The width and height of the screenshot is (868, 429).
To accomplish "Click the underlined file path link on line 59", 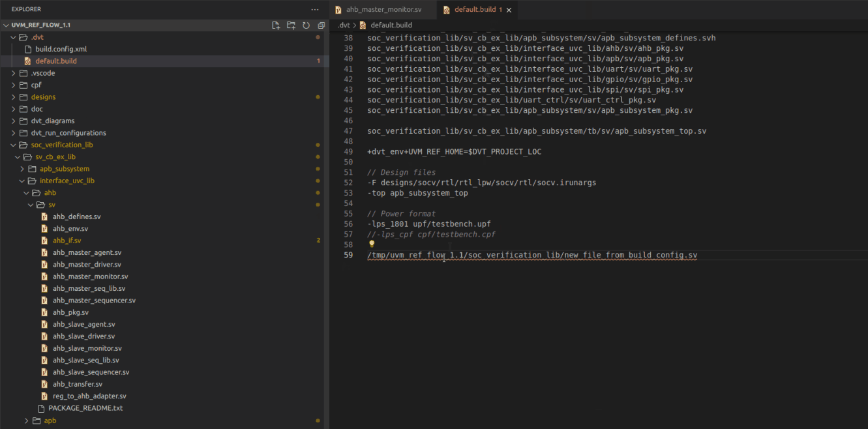I will click(x=531, y=255).
